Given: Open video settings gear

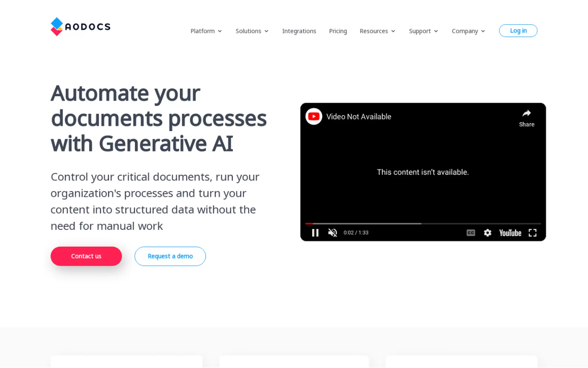Looking at the screenshot, I should click(x=487, y=233).
